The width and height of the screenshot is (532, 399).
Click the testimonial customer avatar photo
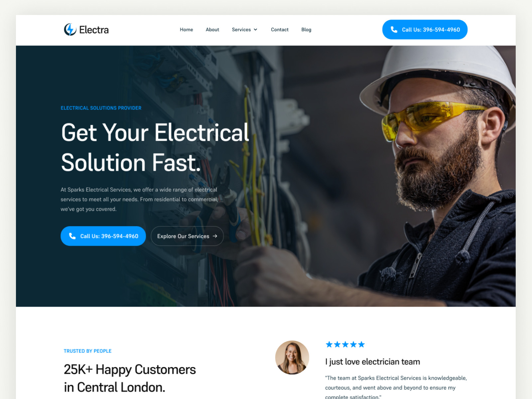[x=292, y=357]
